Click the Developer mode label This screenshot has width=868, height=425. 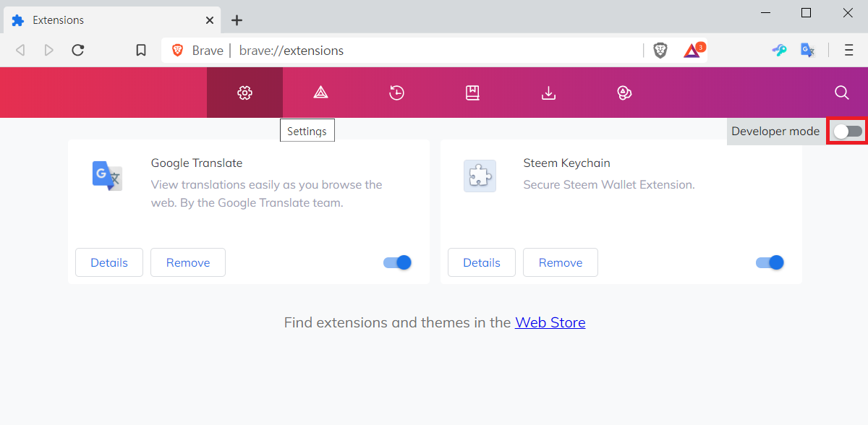775,132
